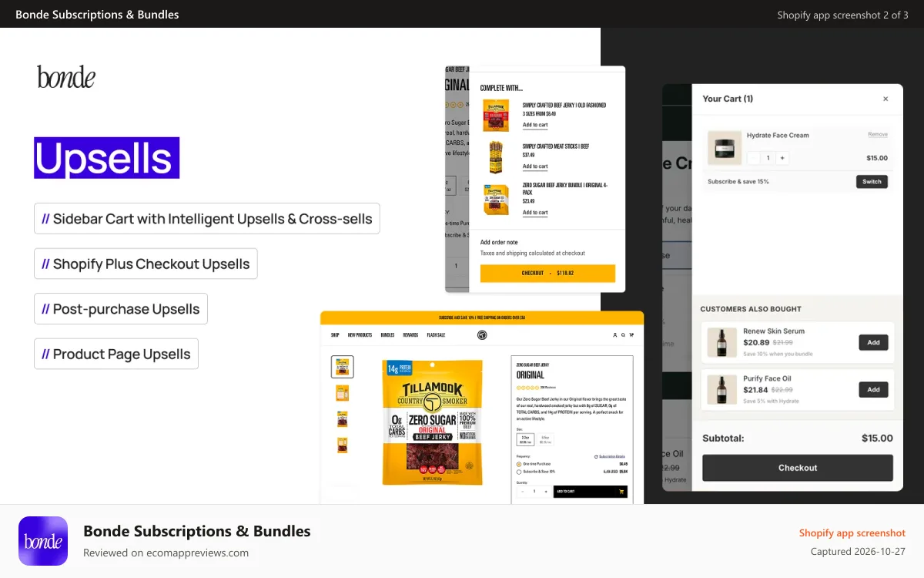Screen dimensions: 924x578
Task: Click the large Tillamook jerky product image
Action: coord(433,422)
